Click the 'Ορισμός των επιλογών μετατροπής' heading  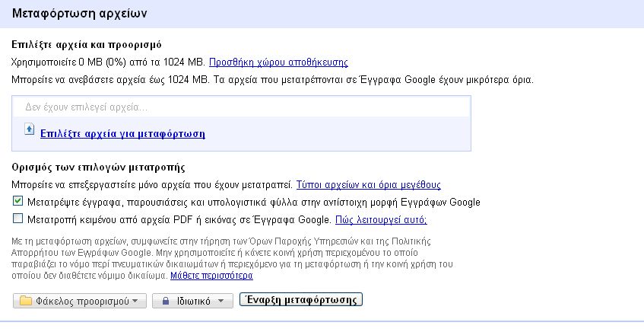tap(99, 167)
